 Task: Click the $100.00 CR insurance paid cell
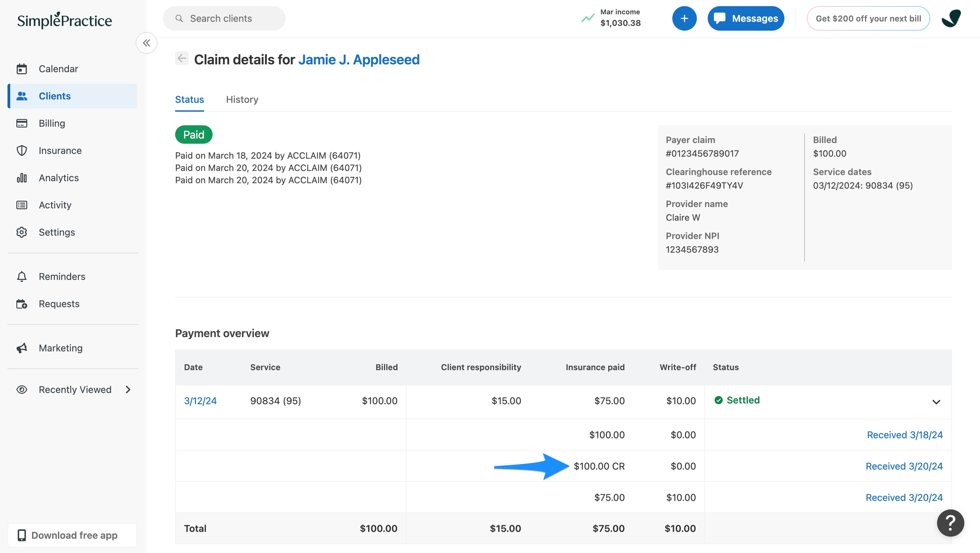pos(599,467)
